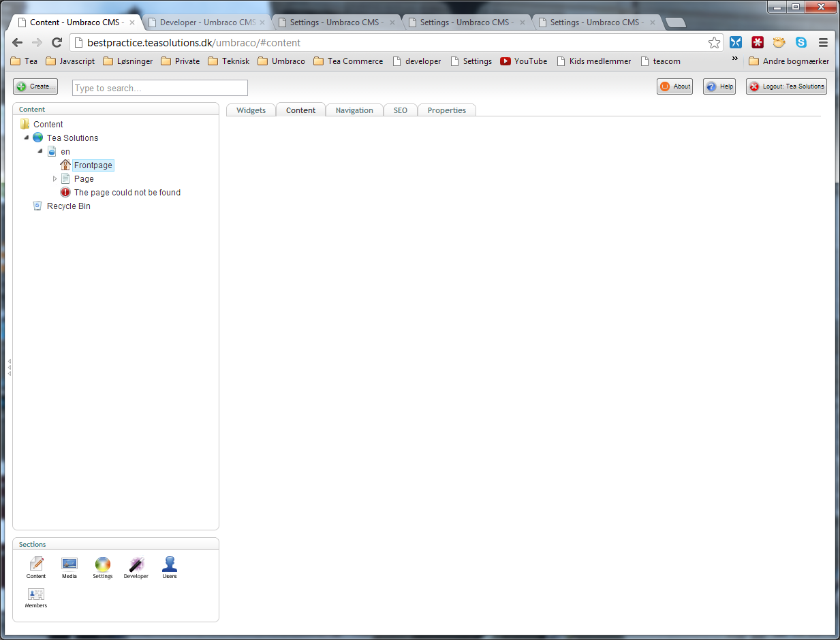Open the teacom bookmark
Screen dimensions: 840x640
(660, 61)
